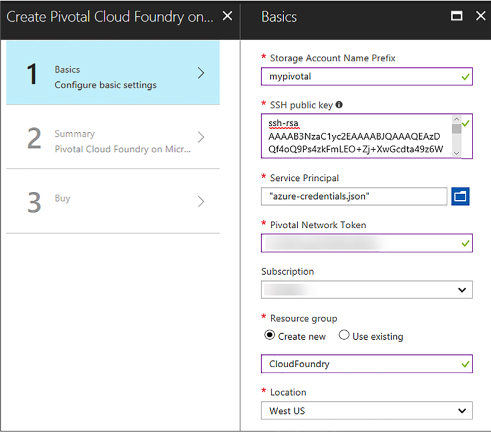Click the chevron on the Summary step
Viewport: 491px width, 432px height.
tap(201, 137)
